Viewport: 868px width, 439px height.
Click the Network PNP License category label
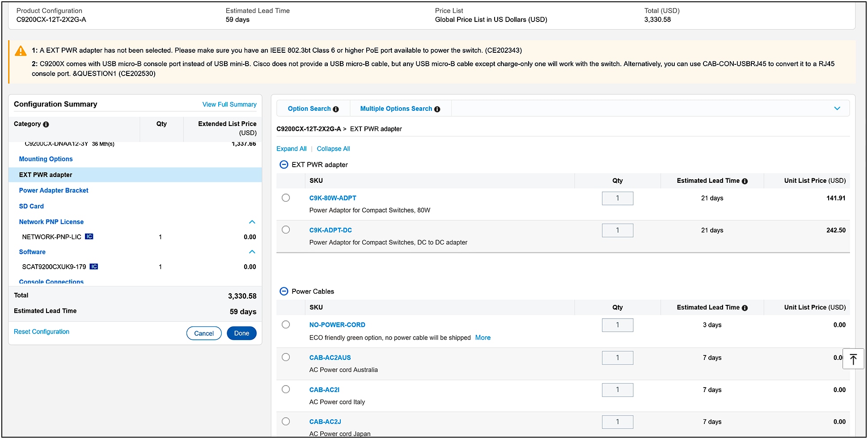click(x=51, y=222)
